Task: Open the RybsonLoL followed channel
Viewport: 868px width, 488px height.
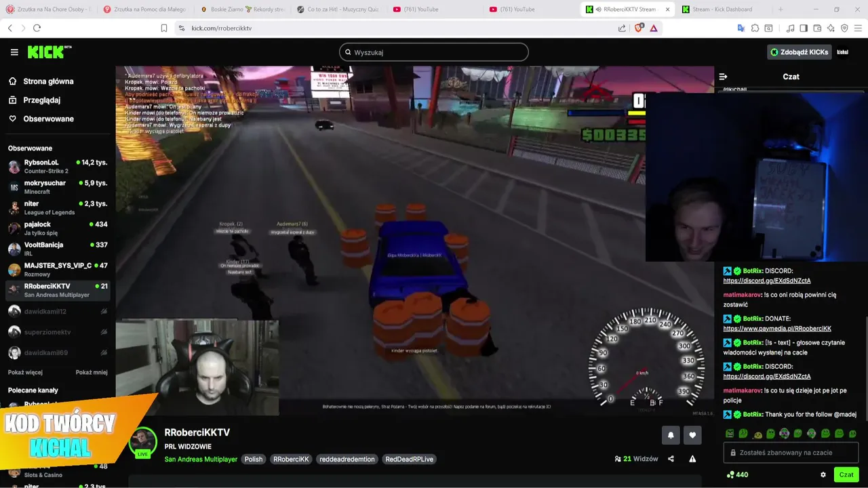Action: [x=58, y=167]
